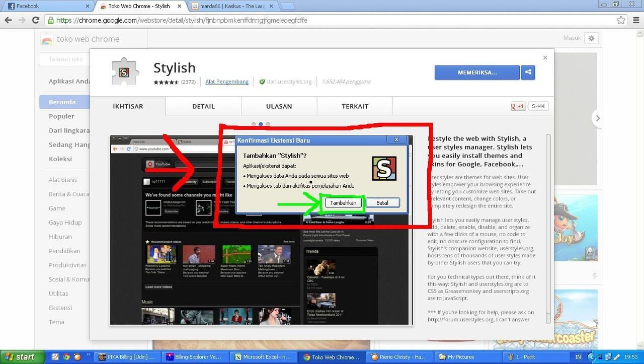Open the IKHTISAR tab
Image resolution: width=644 pixels, height=364 pixels.
coord(128,106)
